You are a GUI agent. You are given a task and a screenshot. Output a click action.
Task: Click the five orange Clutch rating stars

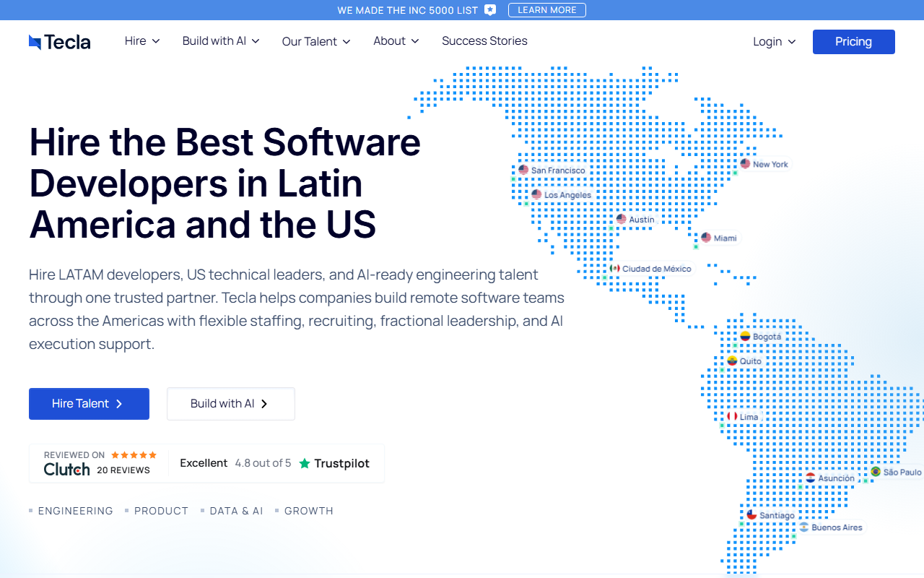134,455
